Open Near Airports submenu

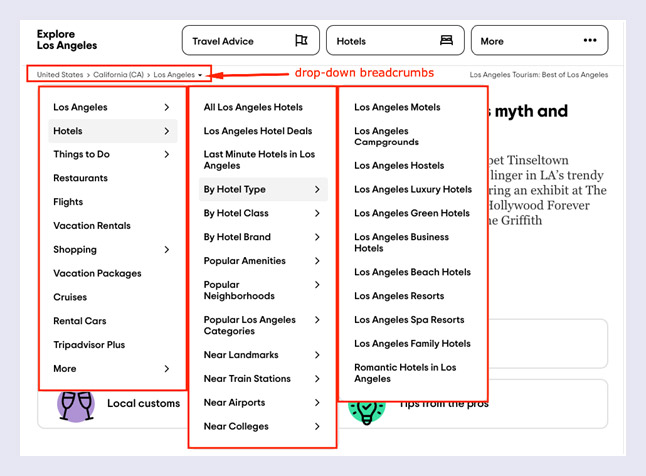click(317, 403)
